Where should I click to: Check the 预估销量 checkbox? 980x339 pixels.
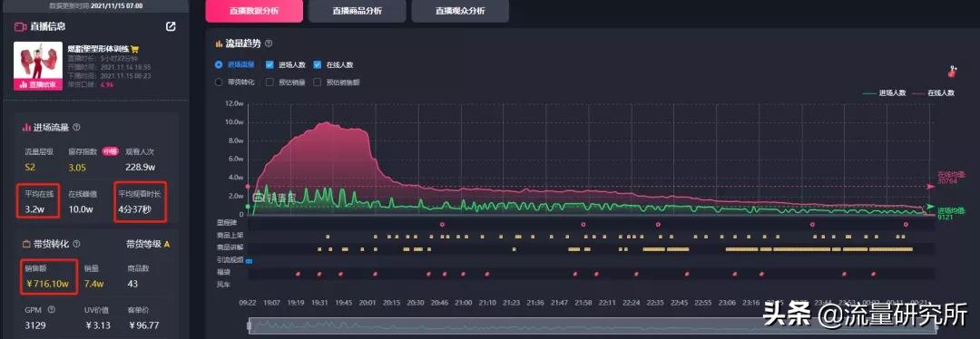270,82
